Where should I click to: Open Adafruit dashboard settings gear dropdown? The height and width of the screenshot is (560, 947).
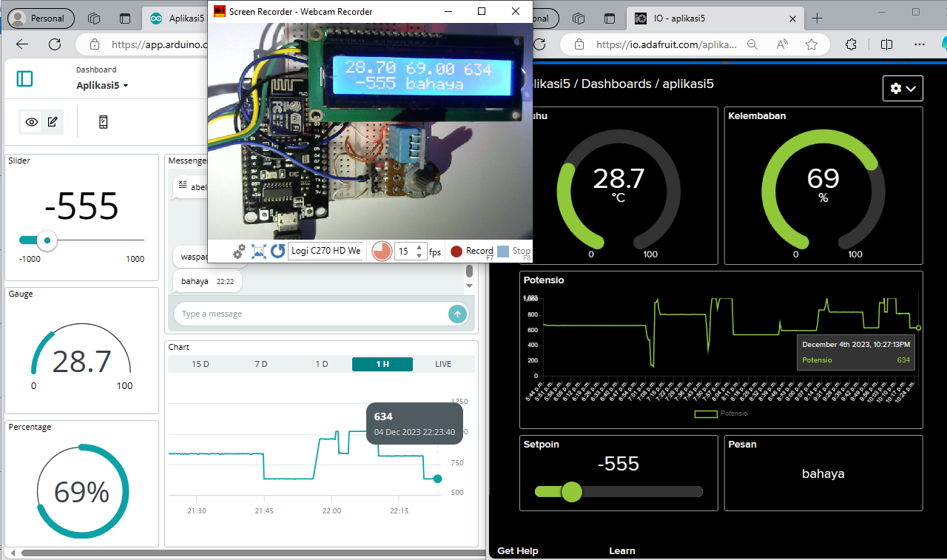tap(903, 88)
